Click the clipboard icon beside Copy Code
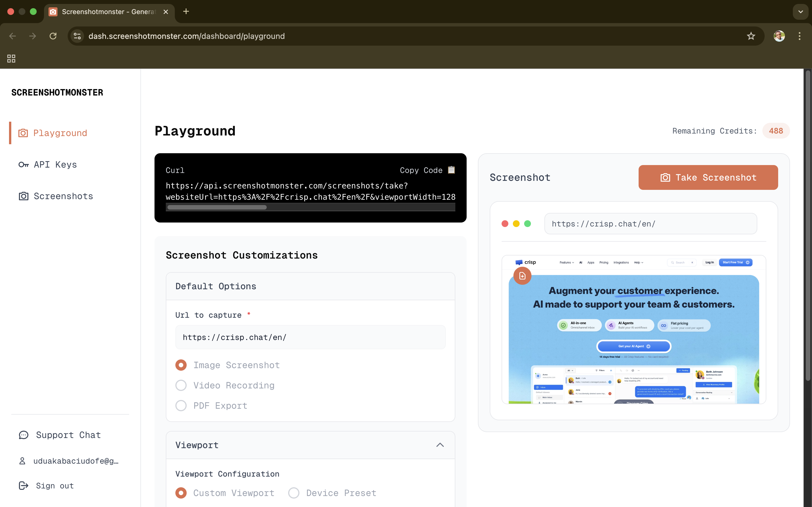 (x=451, y=170)
